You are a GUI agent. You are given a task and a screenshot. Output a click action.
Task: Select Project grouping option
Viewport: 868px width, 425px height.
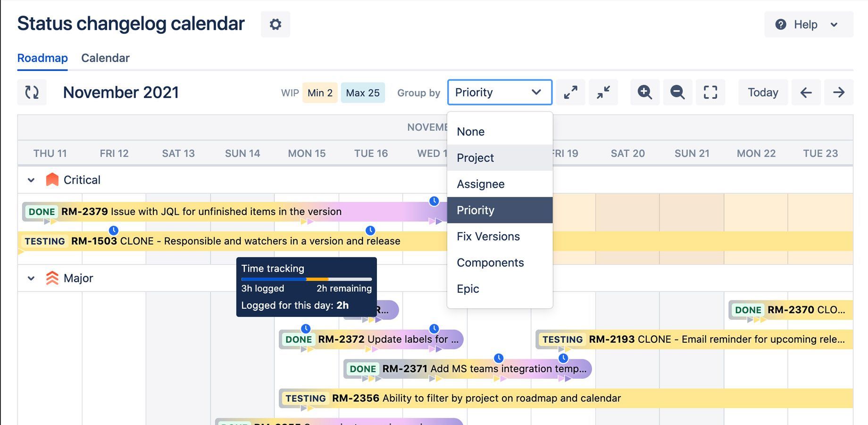(500, 158)
